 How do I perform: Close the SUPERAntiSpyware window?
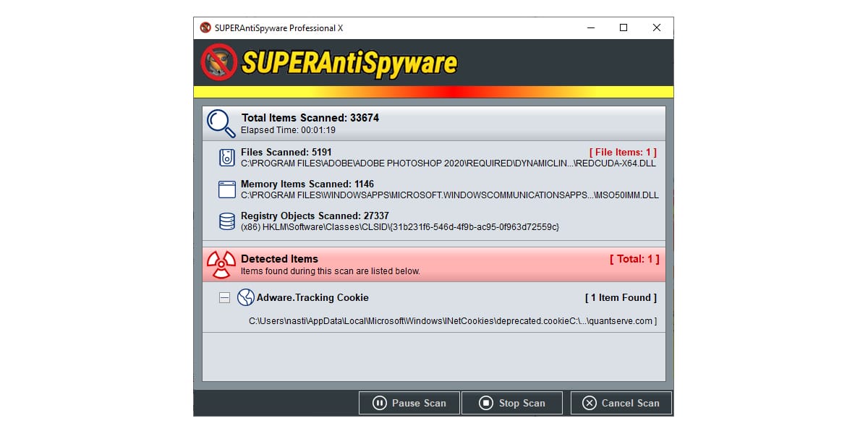(657, 27)
